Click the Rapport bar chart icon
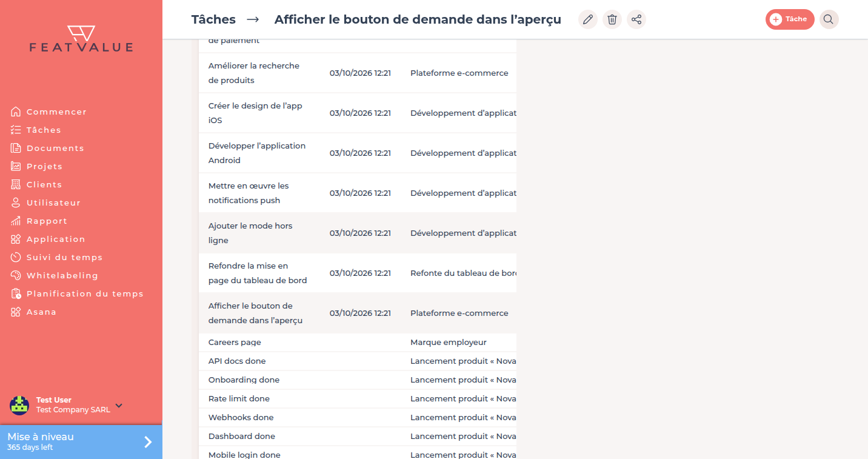This screenshot has width=868, height=459. click(x=16, y=221)
